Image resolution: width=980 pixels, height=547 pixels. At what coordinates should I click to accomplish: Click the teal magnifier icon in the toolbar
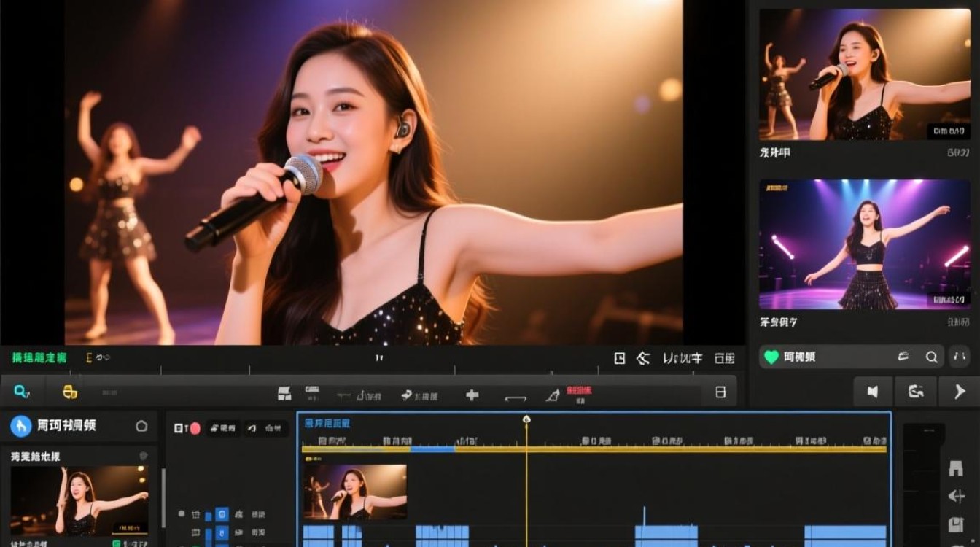[x=22, y=392]
